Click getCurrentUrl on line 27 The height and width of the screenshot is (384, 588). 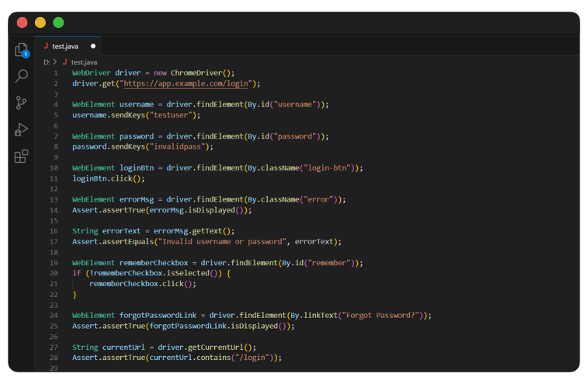pos(215,347)
